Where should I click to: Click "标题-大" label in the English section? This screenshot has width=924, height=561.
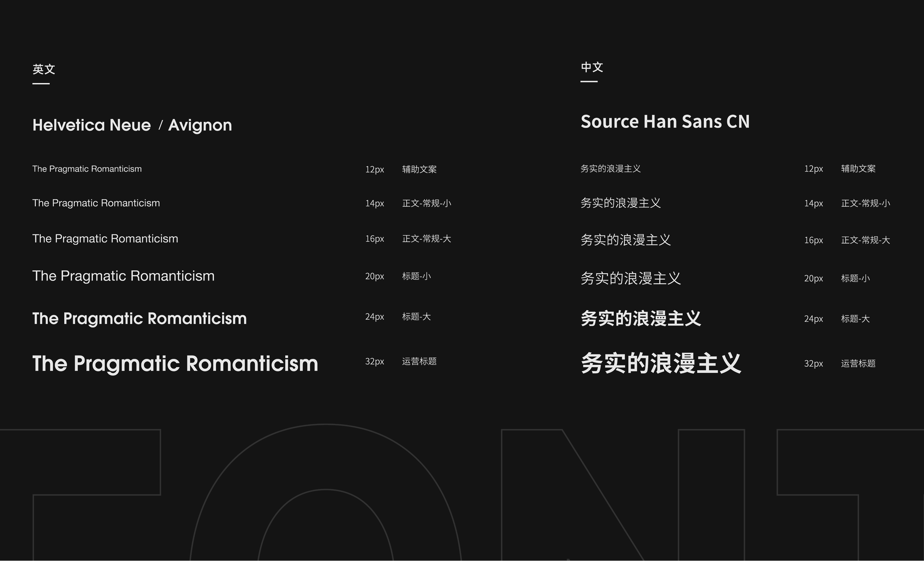coord(417,317)
